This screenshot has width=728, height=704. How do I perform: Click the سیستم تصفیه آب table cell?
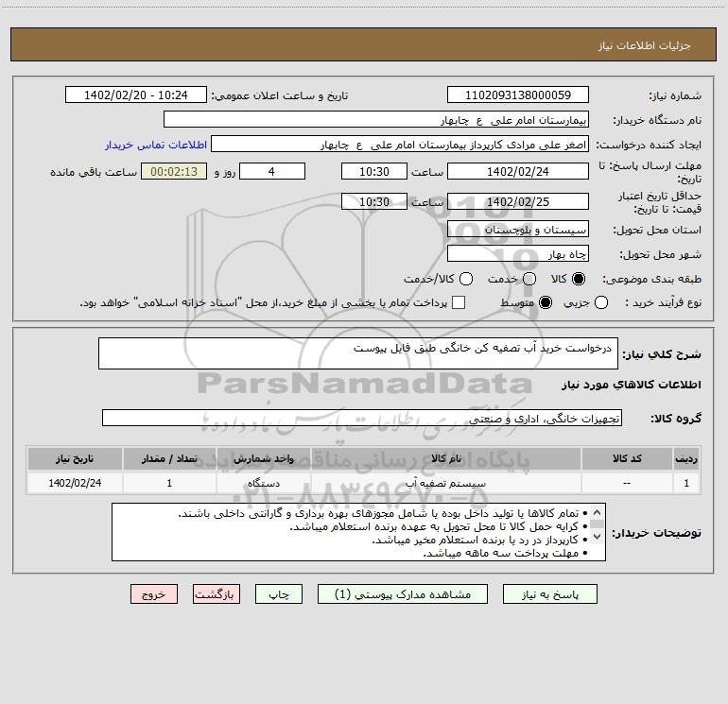(445, 483)
